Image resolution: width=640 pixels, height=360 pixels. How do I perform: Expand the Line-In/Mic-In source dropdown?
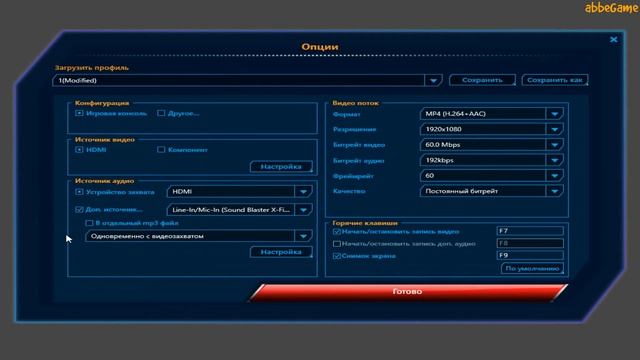tap(303, 210)
